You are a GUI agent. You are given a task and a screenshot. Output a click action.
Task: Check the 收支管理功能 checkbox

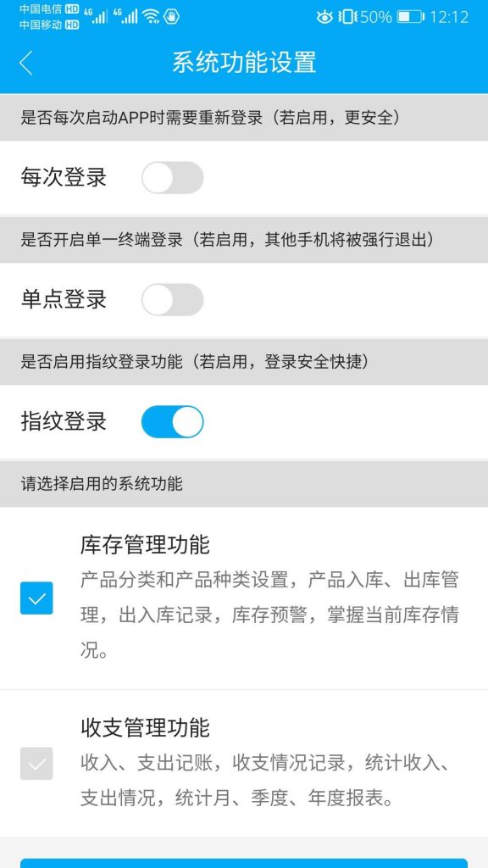click(36, 764)
